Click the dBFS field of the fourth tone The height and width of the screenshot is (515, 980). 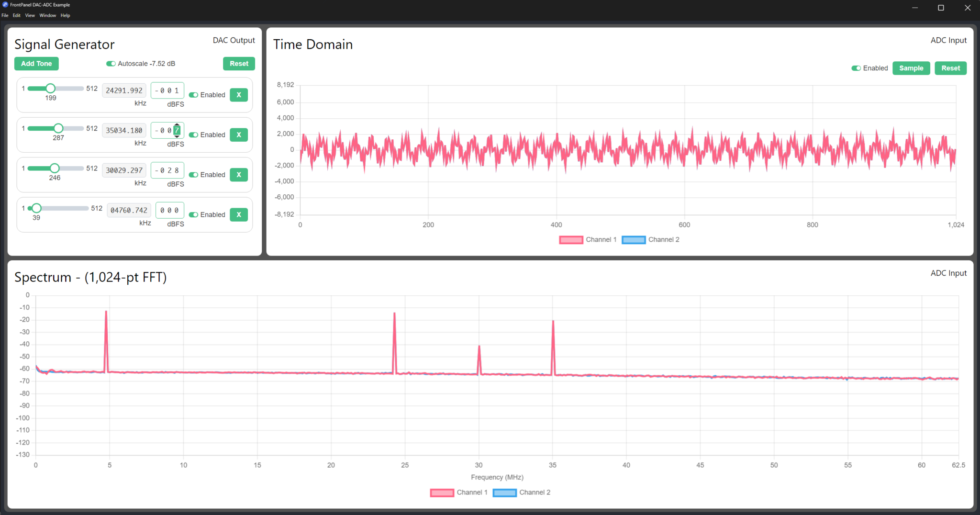(170, 210)
